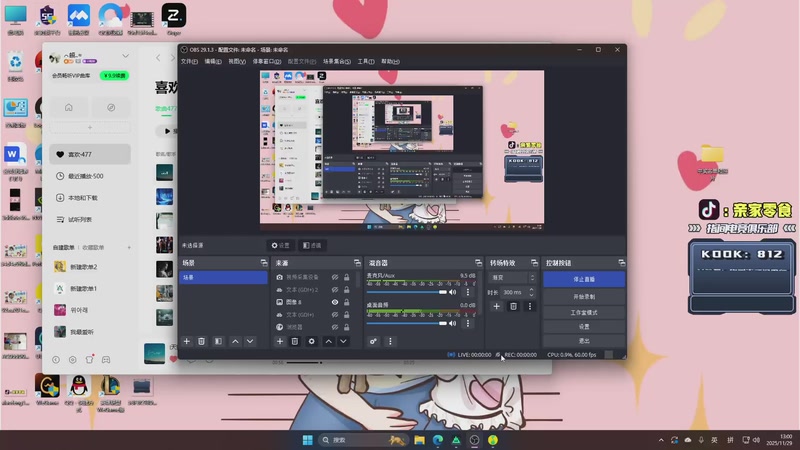Move scene down in Scenes panel
Screen dimensions: 800x450
(250, 341)
